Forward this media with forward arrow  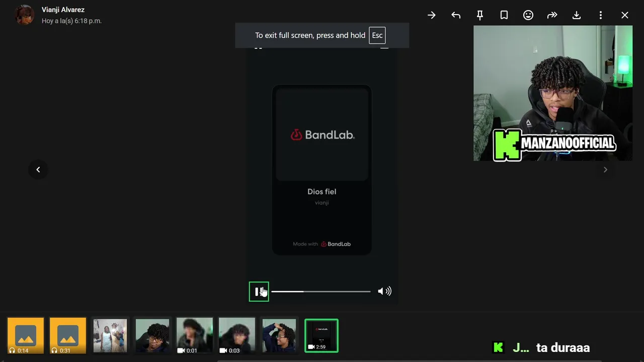coord(552,15)
